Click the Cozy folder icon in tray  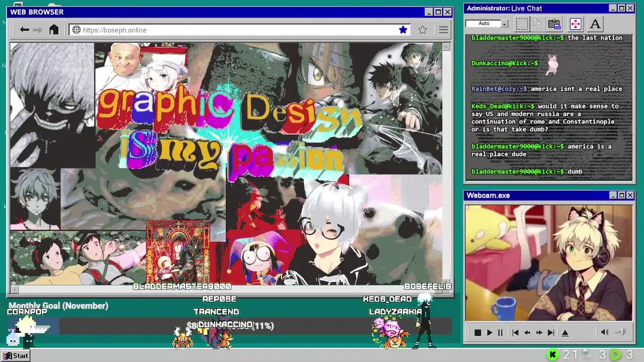tap(587, 355)
